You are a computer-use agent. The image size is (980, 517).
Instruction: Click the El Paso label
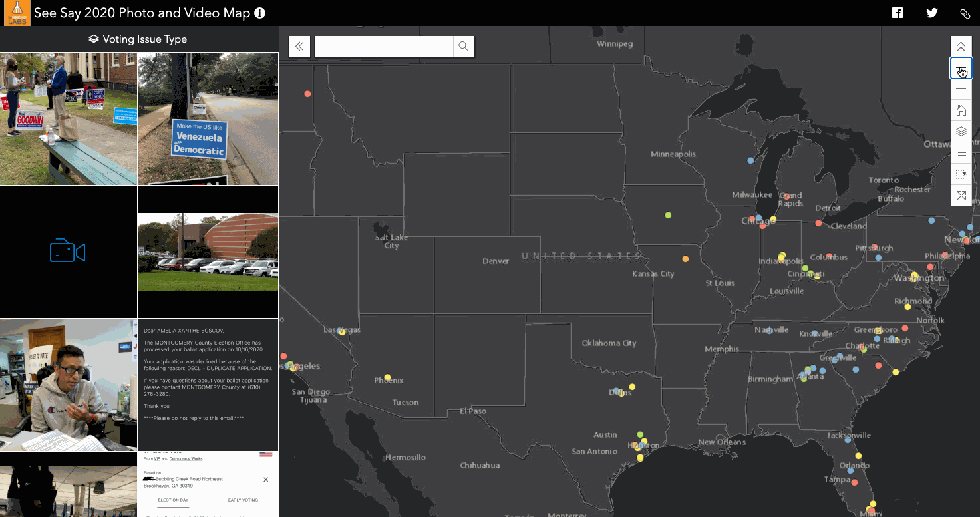(473, 411)
